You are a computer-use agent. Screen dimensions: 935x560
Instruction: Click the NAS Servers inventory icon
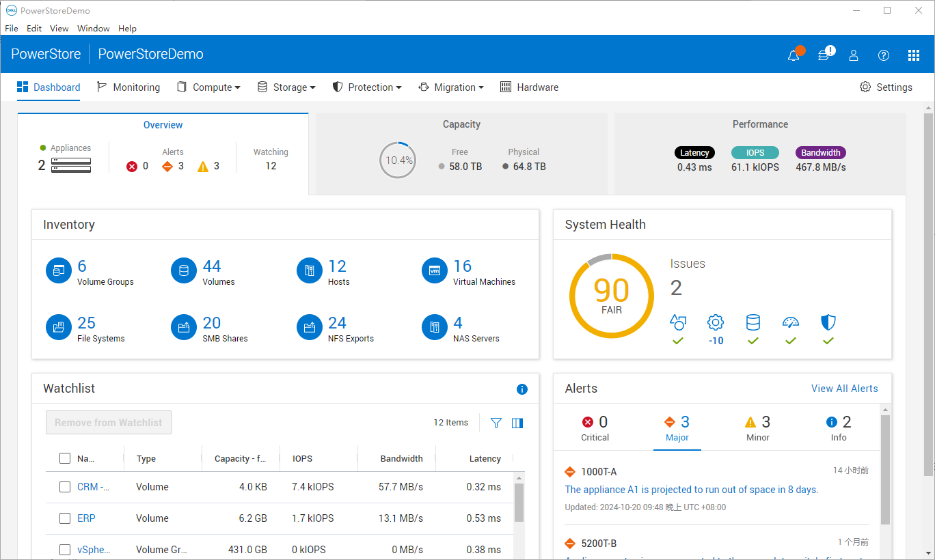click(x=435, y=328)
